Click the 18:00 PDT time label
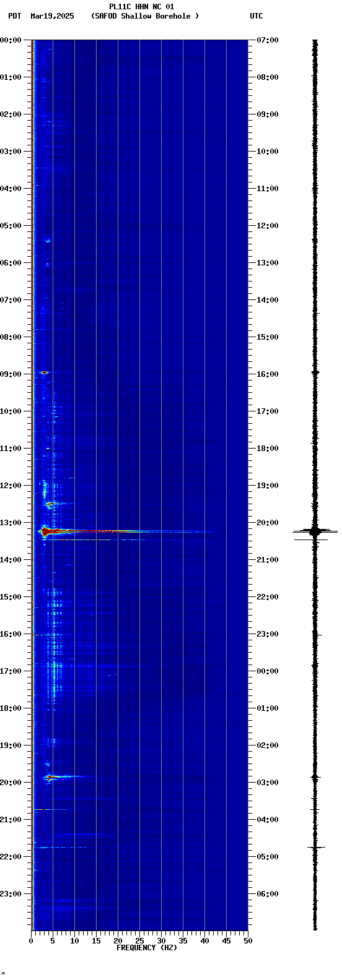Screen dimensions: 342x980 point(11,708)
